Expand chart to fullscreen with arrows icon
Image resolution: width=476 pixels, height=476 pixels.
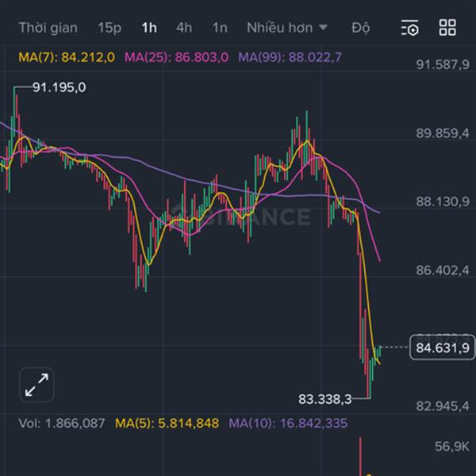pos(37,385)
